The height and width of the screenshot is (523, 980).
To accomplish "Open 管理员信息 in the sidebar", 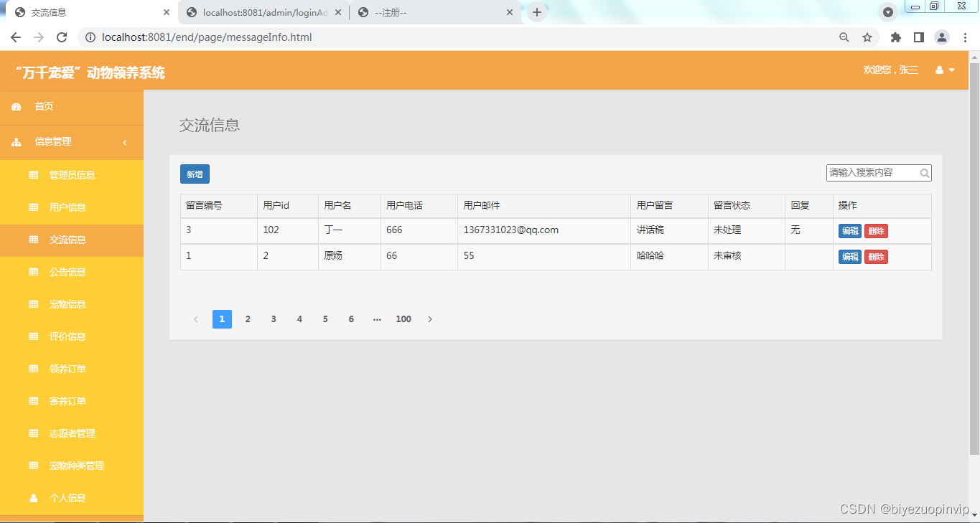I will pyautogui.click(x=72, y=175).
